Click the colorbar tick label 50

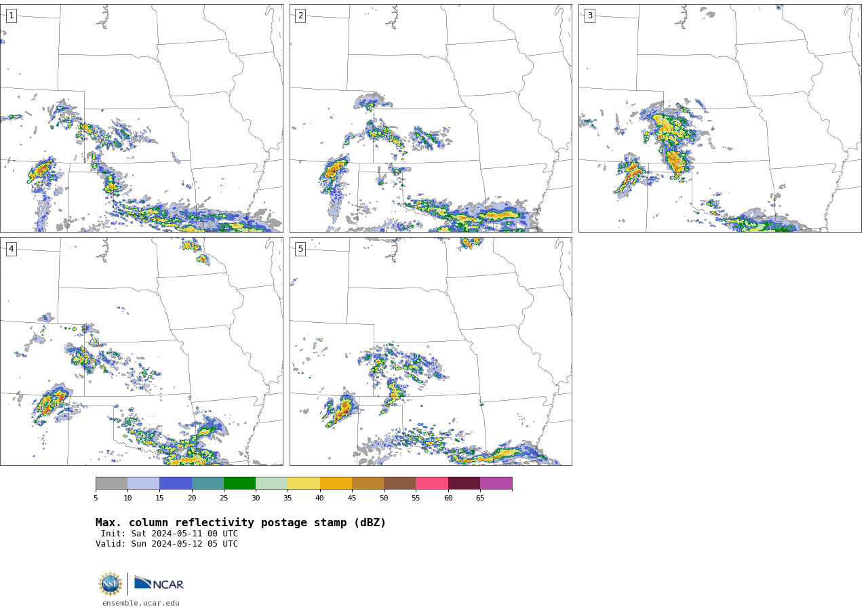(384, 498)
